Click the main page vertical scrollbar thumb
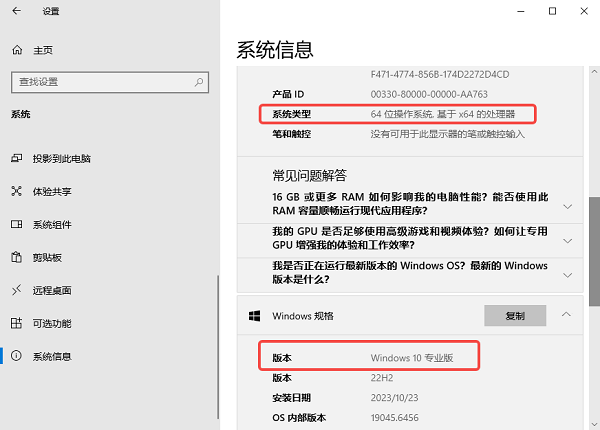 pos(594,251)
